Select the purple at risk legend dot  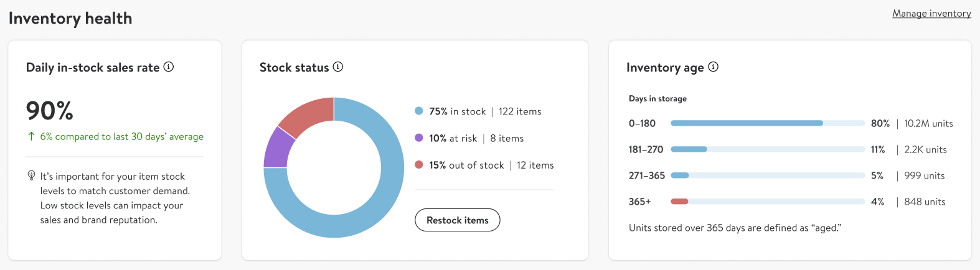[x=419, y=137]
